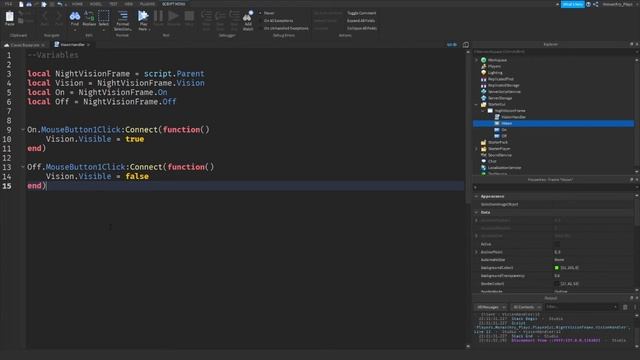Click the Explorer filter workspace search field
Screen dimensions: 640x360
(x=553, y=52)
